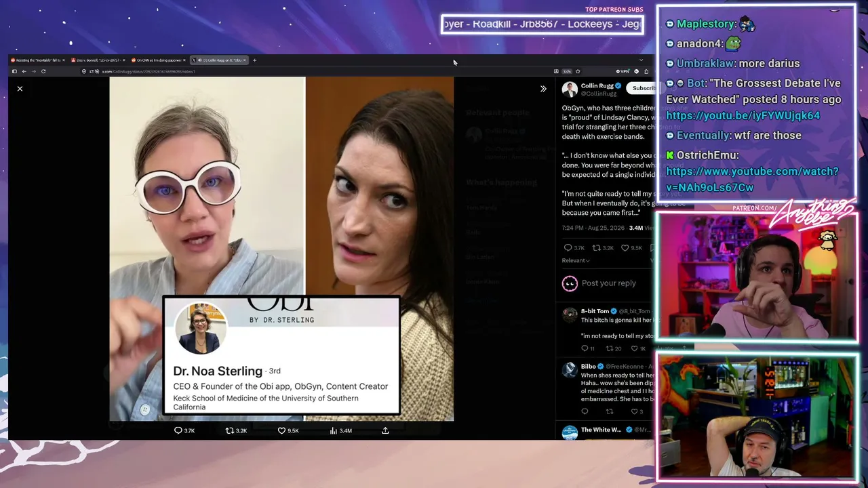Click the Maplestory username in chat
The height and width of the screenshot is (488, 868).
[706, 24]
